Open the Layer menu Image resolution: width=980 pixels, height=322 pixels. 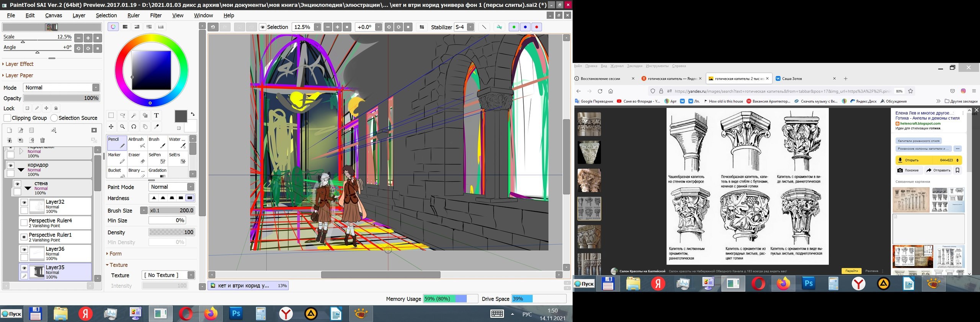[x=79, y=15]
